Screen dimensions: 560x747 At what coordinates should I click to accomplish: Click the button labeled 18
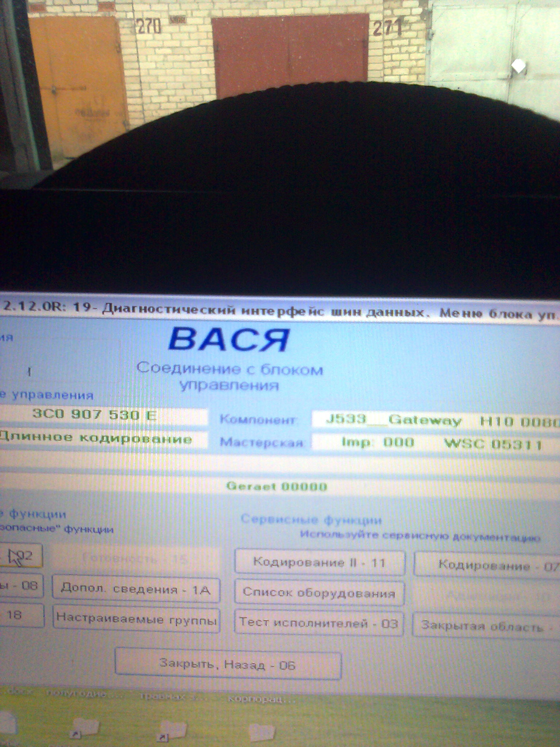[x=21, y=615]
